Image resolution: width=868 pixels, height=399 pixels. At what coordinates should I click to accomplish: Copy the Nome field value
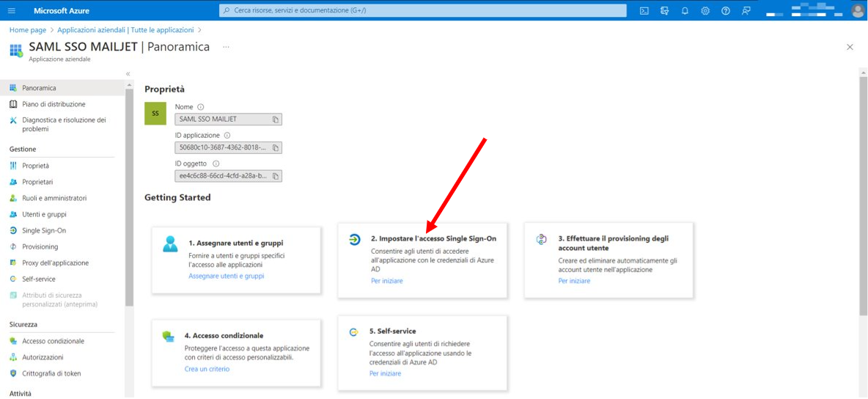(276, 119)
